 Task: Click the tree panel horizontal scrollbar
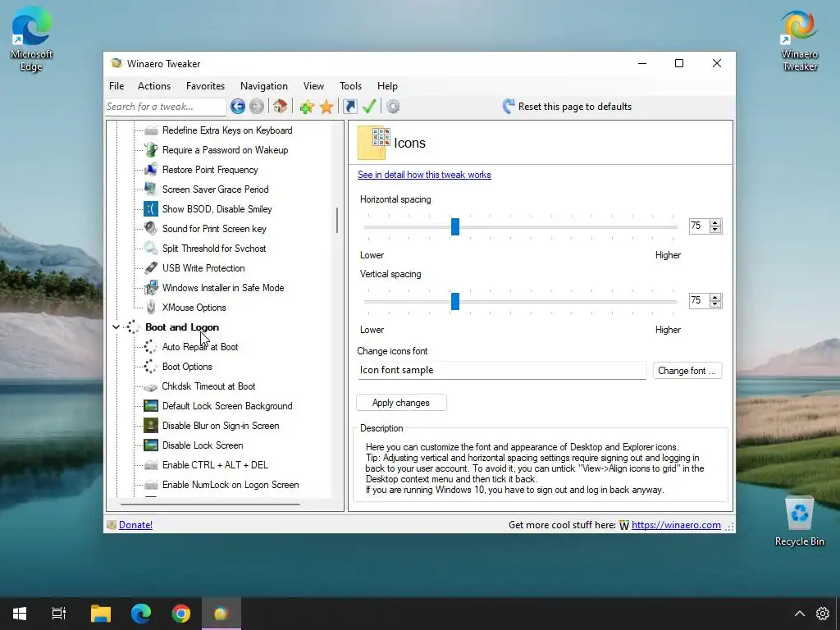point(210,504)
